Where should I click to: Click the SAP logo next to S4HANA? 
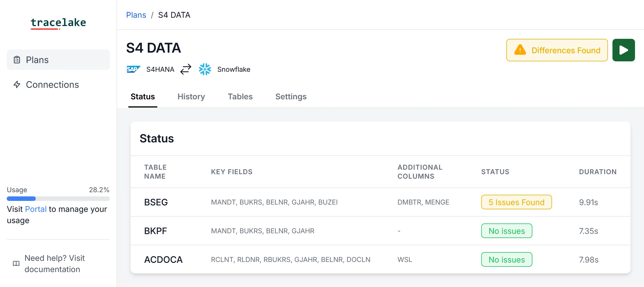pyautogui.click(x=133, y=69)
